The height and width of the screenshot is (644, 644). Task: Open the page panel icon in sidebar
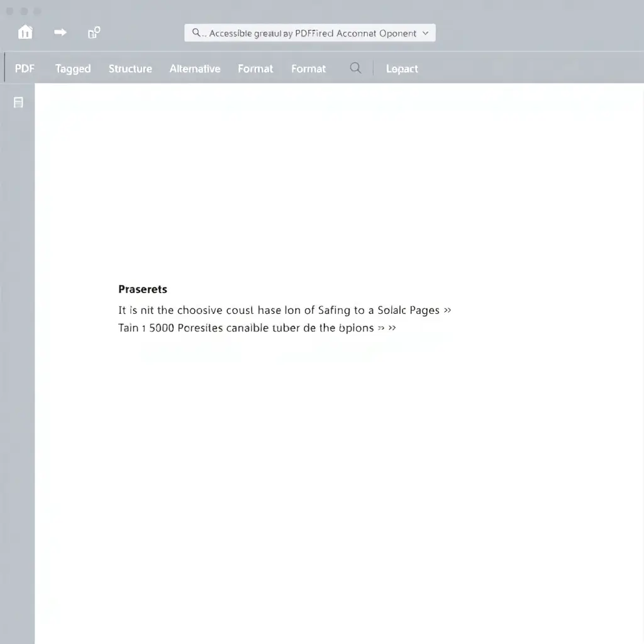click(x=18, y=103)
